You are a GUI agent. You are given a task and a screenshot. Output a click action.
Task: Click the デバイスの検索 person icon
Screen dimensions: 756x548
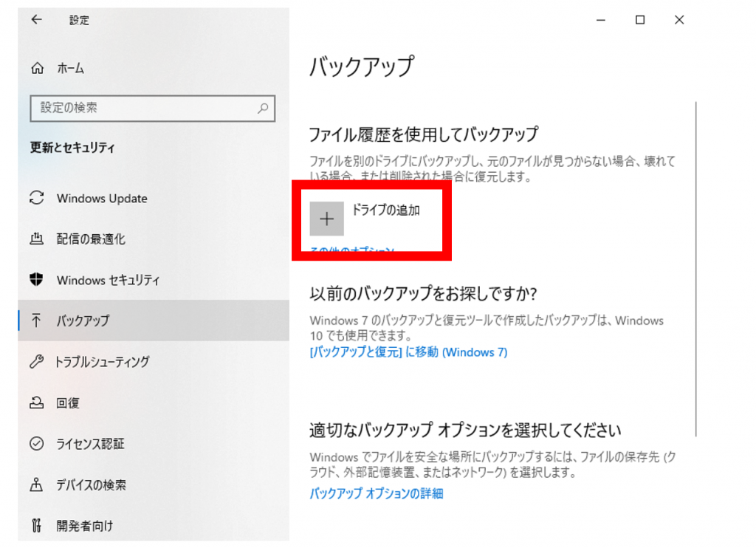click(x=36, y=485)
